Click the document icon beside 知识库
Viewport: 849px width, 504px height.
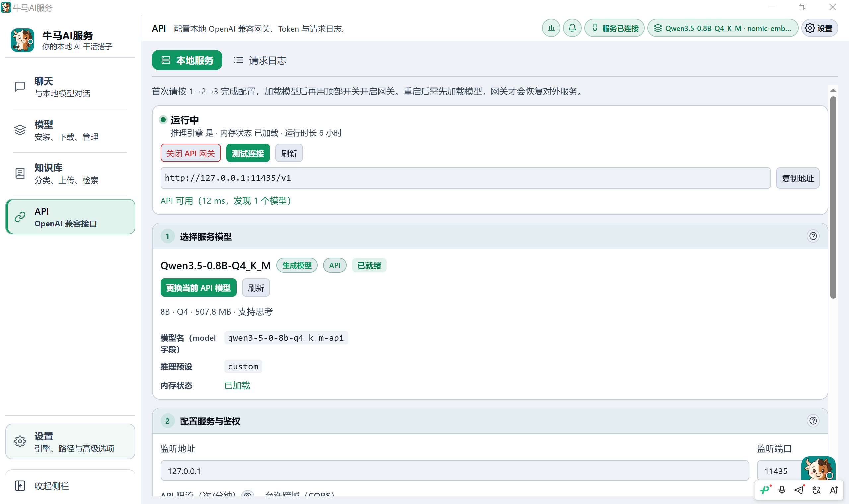coord(20,173)
